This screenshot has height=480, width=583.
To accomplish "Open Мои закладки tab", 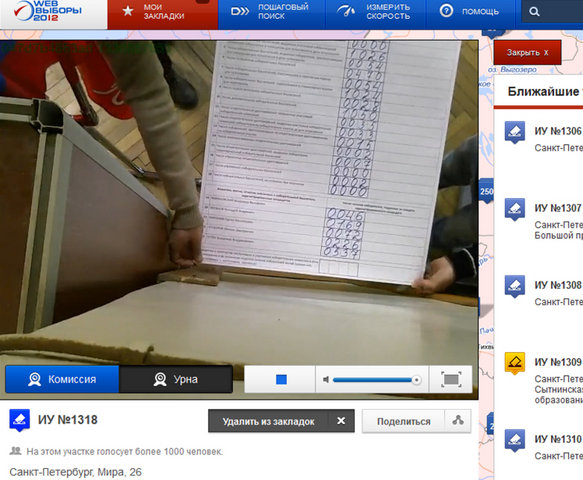I will (x=163, y=12).
